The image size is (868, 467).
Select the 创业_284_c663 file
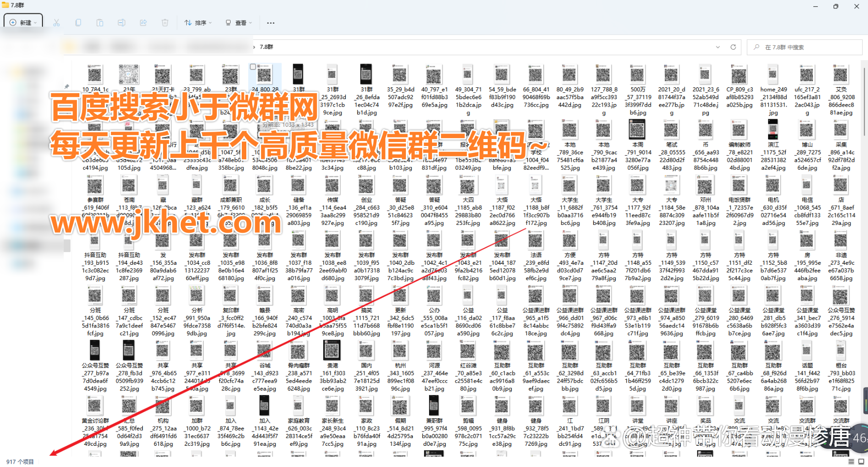click(367, 200)
